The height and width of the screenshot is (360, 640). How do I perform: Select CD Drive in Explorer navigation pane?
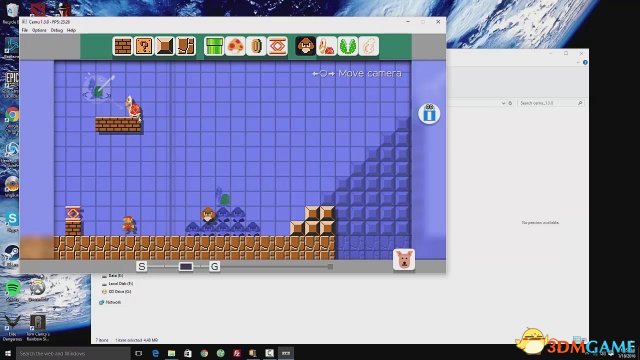[117, 292]
